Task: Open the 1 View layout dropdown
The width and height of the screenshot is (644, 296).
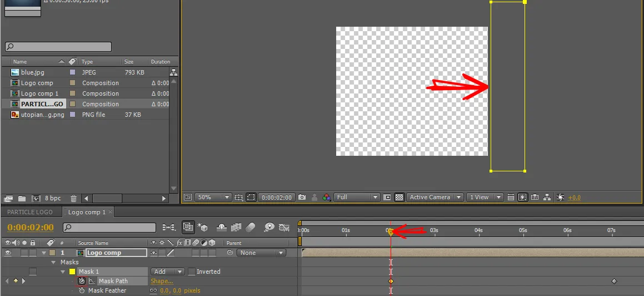Action: [x=485, y=198]
